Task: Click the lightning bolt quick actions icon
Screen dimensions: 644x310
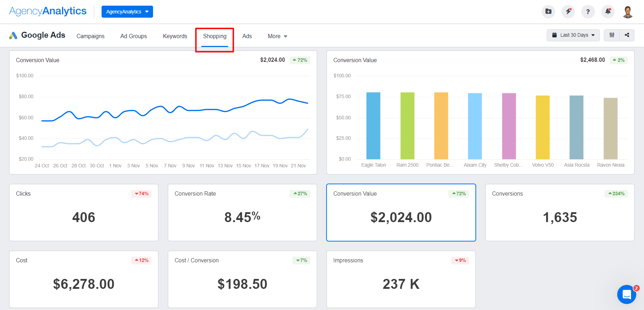Action: [568, 12]
